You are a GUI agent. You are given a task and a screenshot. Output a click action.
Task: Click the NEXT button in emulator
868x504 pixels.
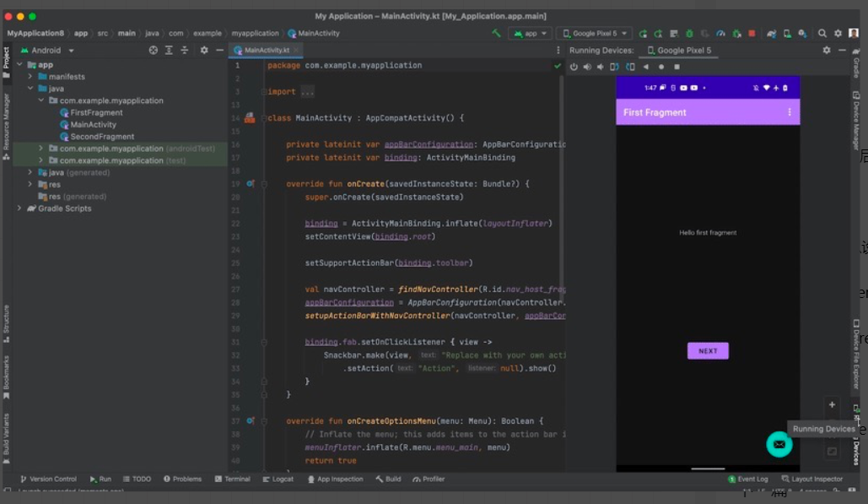[x=708, y=351]
